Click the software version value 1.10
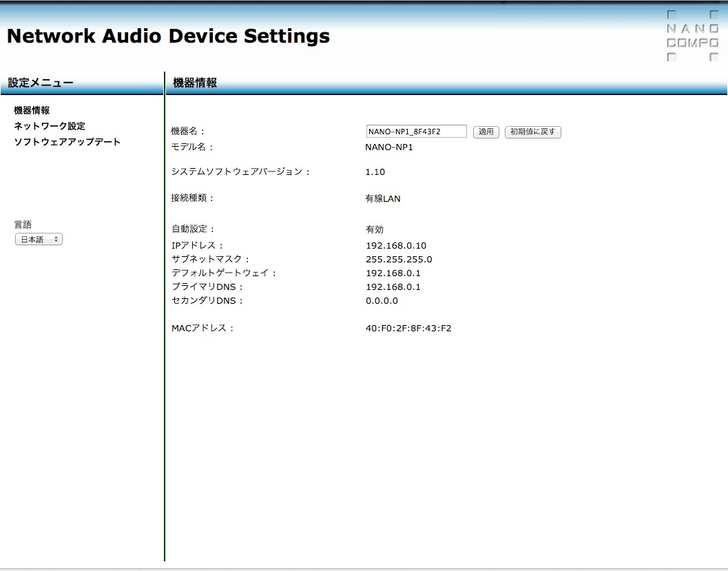The width and height of the screenshot is (728, 571). [375, 172]
